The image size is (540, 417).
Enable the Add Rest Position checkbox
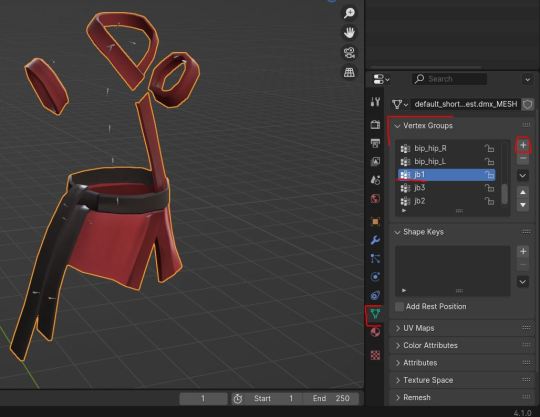tap(399, 306)
